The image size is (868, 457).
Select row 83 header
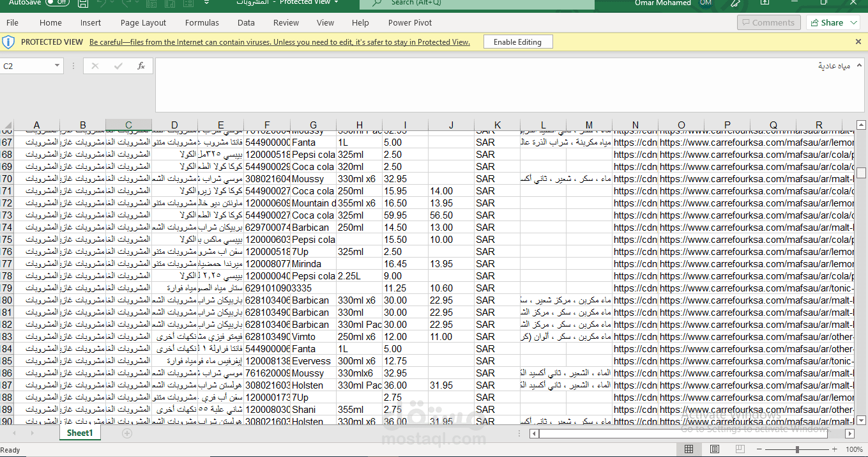6,337
